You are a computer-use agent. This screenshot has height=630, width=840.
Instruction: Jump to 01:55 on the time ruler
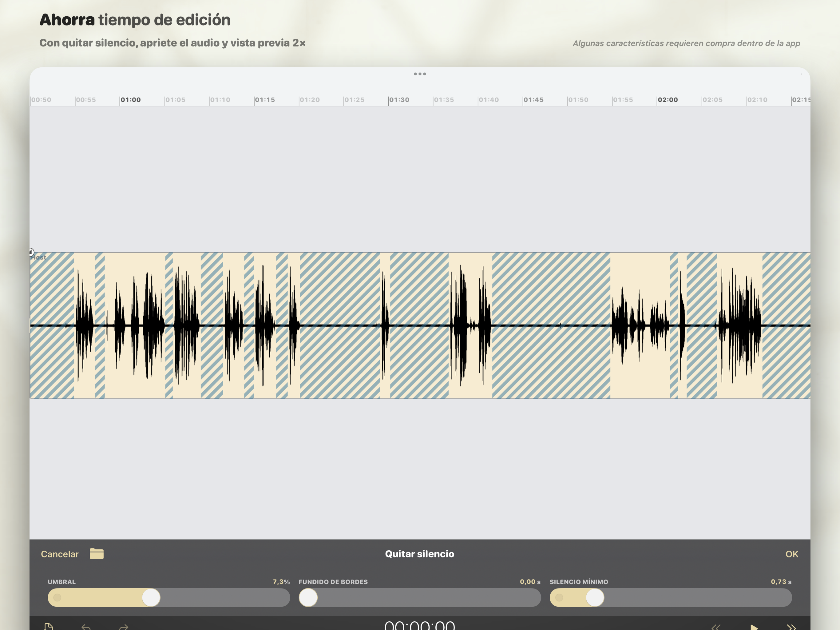[623, 100]
